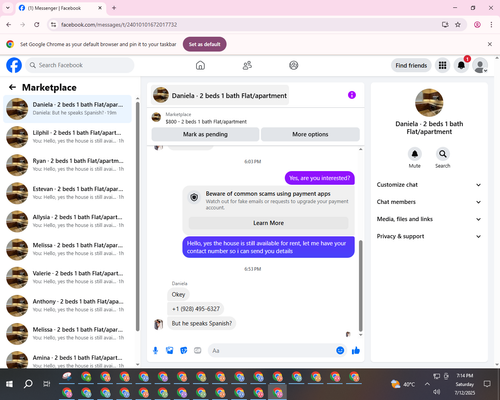
Task: Open Windows Start menu
Action: coord(9,384)
